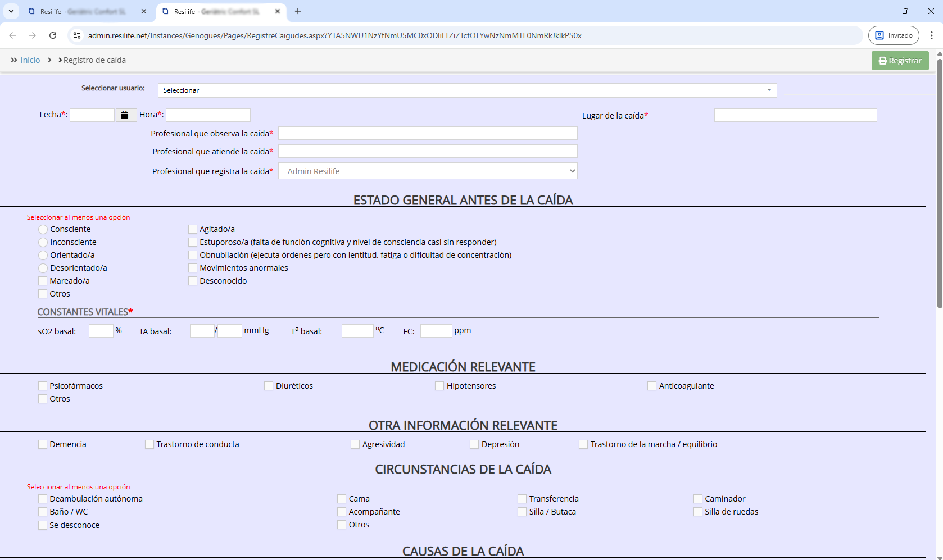Check the Trastorno de conducta checkbox
The width and height of the screenshot is (943, 560).
(149, 444)
